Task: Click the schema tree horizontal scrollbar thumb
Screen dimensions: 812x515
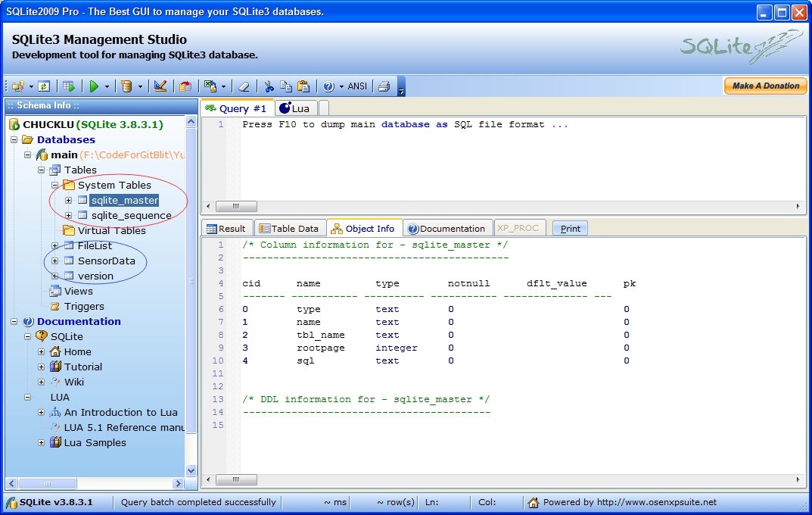Action: [x=48, y=483]
